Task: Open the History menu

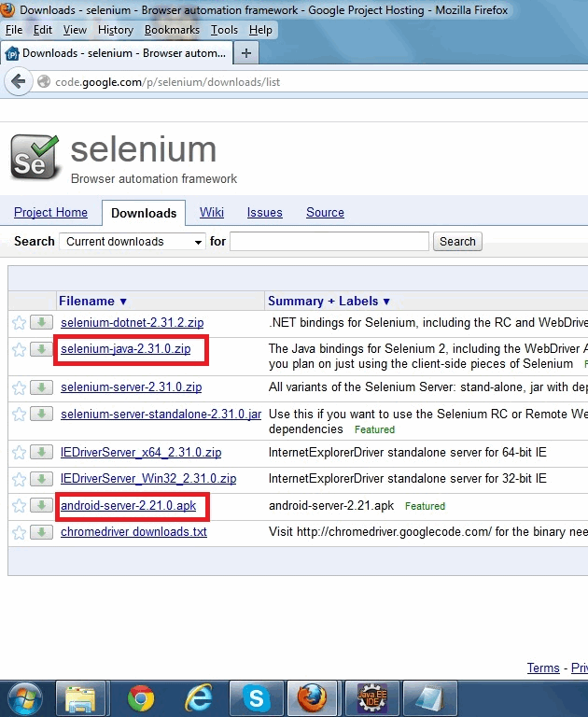Action: (115, 30)
